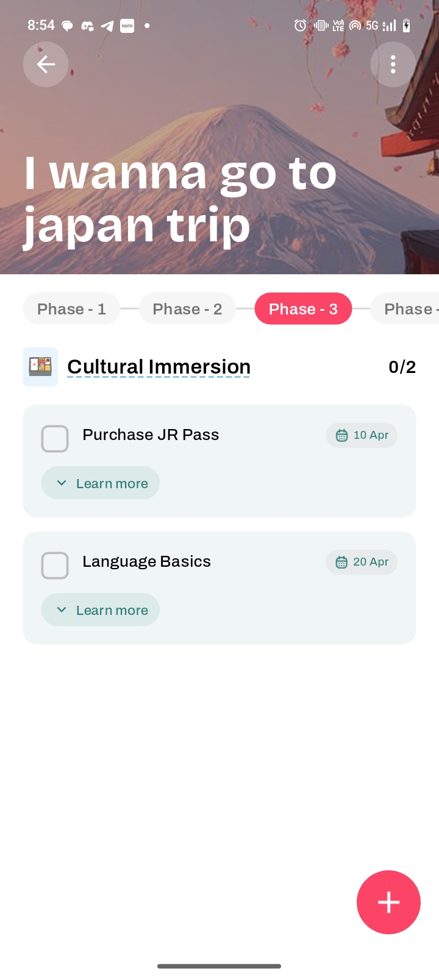
Task: Switch to Phase - 1 tab
Action: [x=71, y=309]
